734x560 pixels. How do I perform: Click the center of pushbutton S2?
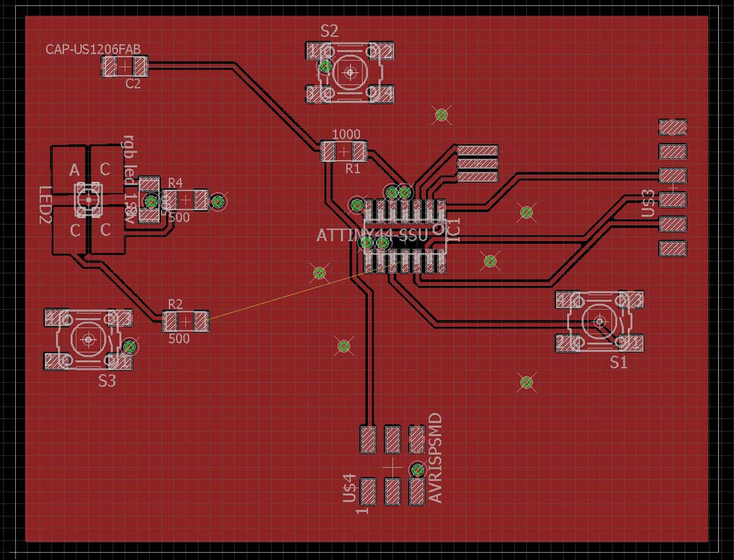tap(350, 72)
